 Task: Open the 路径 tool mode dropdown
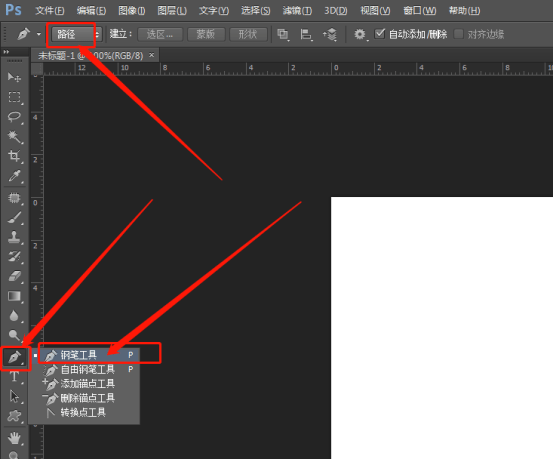click(x=77, y=34)
